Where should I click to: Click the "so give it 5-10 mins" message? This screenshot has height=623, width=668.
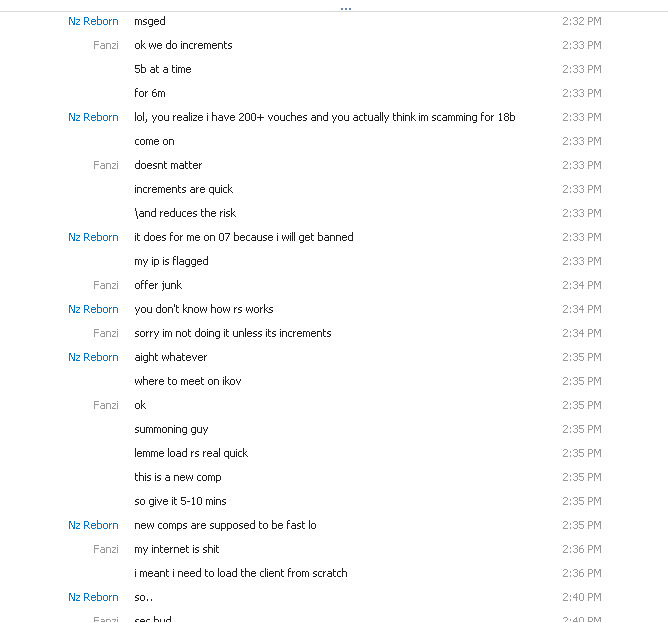click(180, 501)
